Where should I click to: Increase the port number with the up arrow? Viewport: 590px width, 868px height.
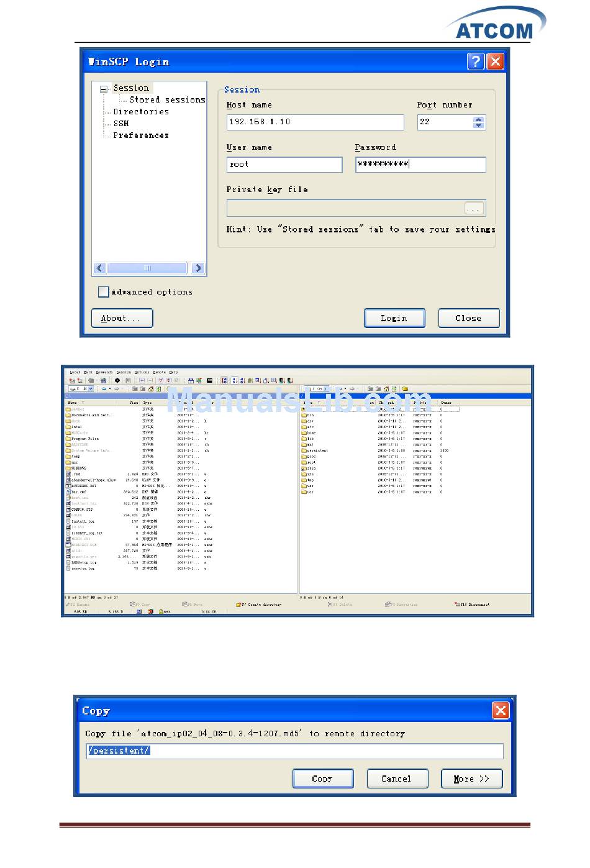pyautogui.click(x=478, y=119)
